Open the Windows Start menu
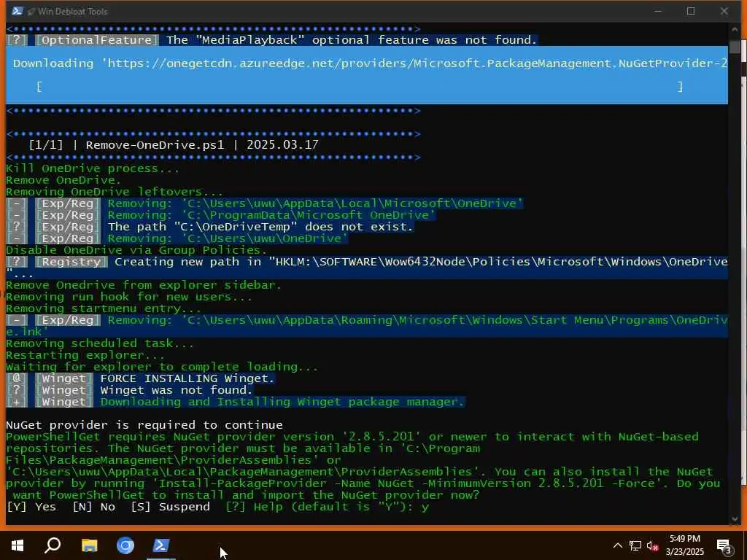This screenshot has width=747, height=560. [18, 545]
